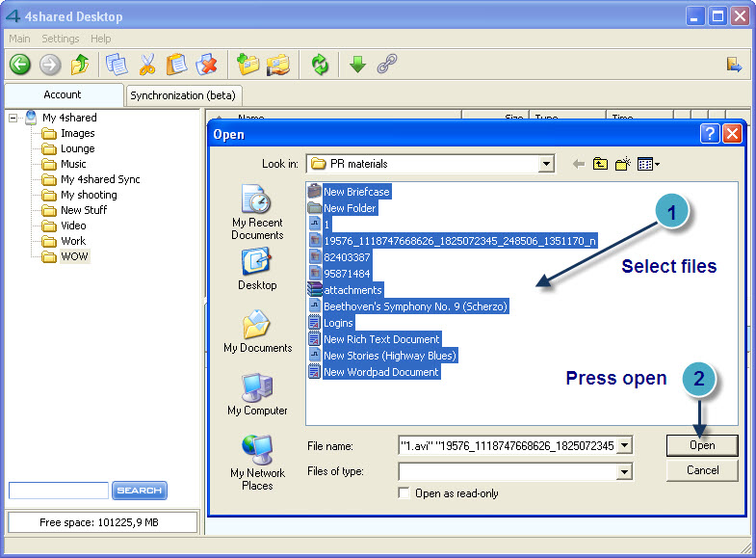This screenshot has width=756, height=558.
Task: Click Up One Level icon in dialog
Action: (x=600, y=164)
